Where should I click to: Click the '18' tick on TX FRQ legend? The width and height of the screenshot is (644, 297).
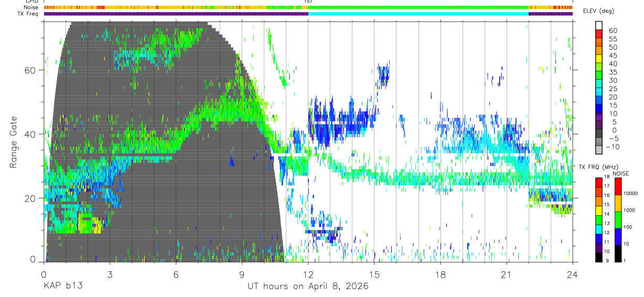coord(608,178)
